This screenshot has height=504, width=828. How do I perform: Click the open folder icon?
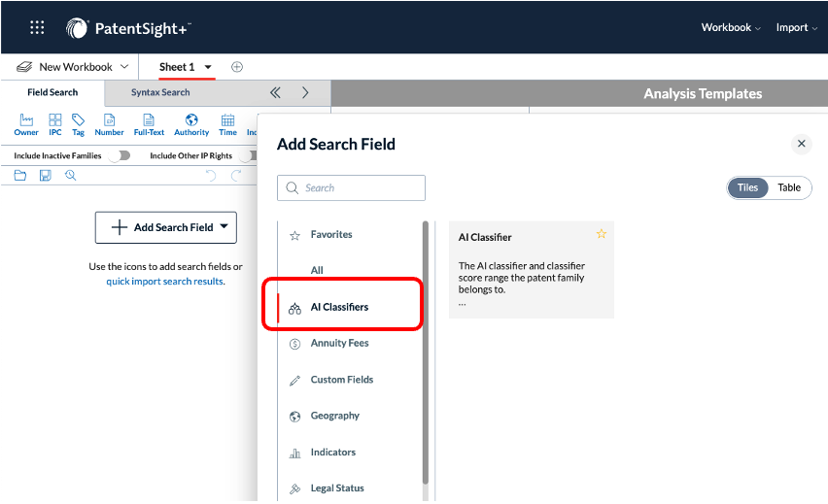point(20,175)
